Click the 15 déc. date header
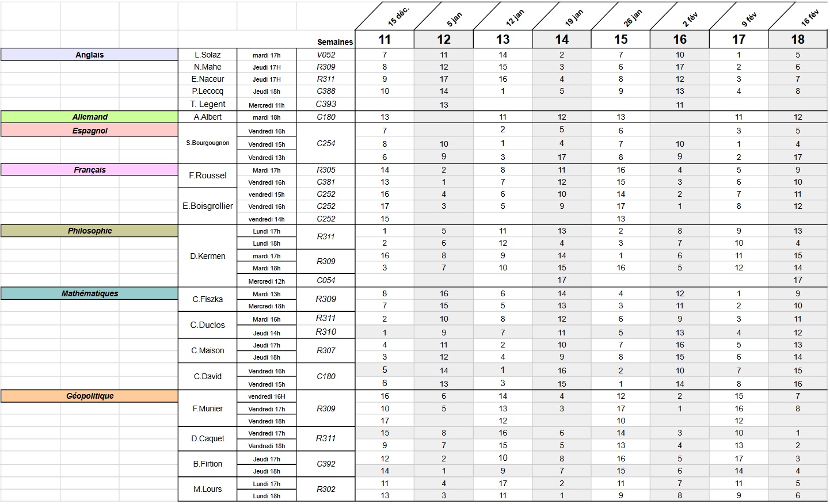The image size is (830, 504). [x=397, y=17]
